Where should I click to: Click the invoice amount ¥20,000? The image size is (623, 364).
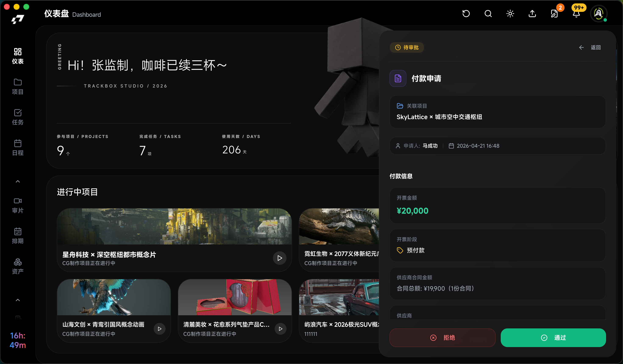[x=412, y=211]
